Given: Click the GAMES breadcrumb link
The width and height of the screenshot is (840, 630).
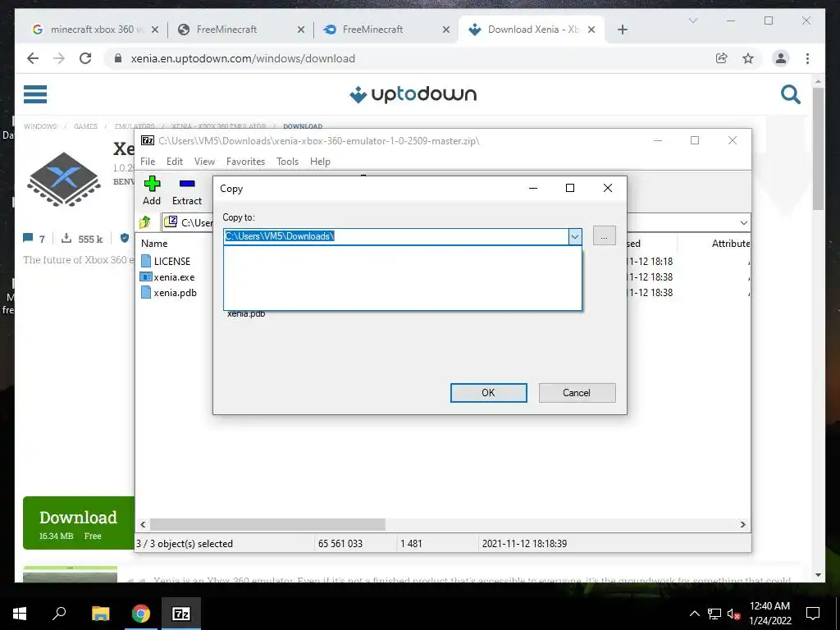Looking at the screenshot, I should (x=85, y=126).
